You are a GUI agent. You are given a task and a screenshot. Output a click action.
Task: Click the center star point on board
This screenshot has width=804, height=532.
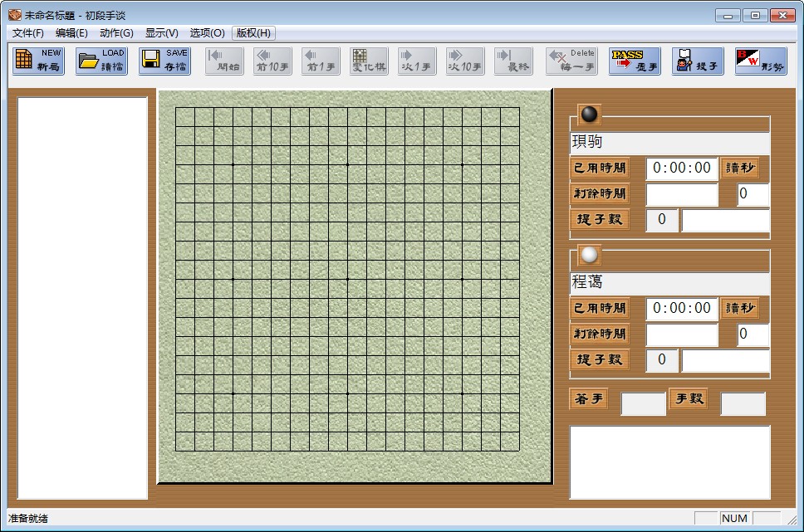click(347, 279)
